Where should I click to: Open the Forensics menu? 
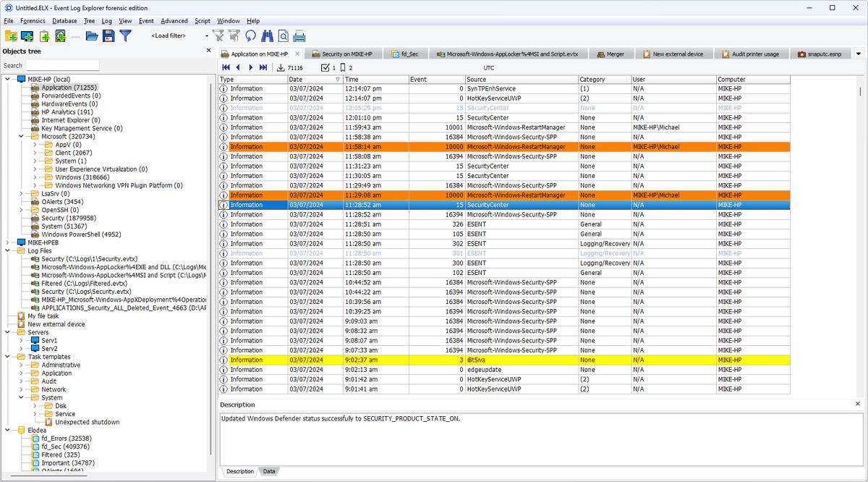[33, 20]
